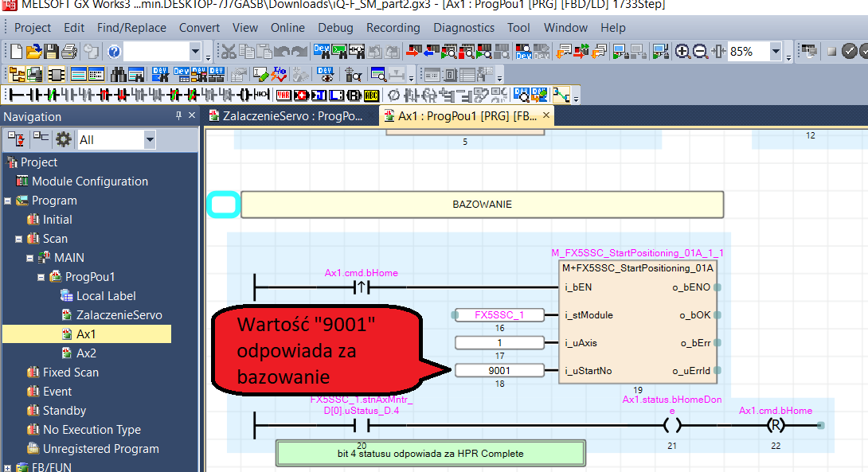868x472 pixels.
Task: Insert a VAR variable element
Action: pyautogui.click(x=283, y=96)
